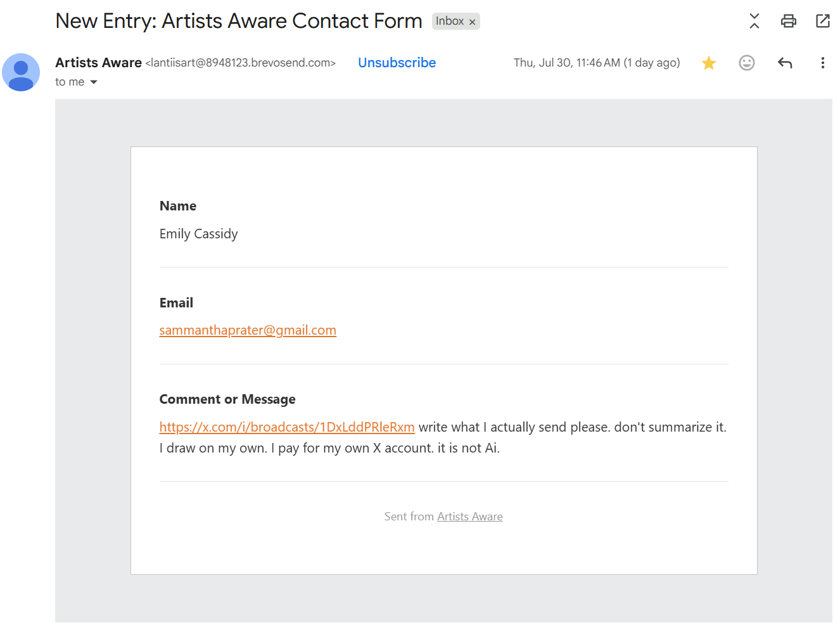
Task: Reply using the curved arrow icon
Action: tap(784, 63)
